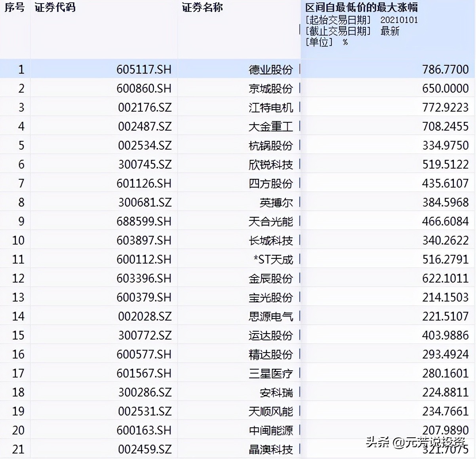Image resolution: width=476 pixels, height=459 pixels.
Task: Select stock code 600112.SH
Action: (x=144, y=260)
